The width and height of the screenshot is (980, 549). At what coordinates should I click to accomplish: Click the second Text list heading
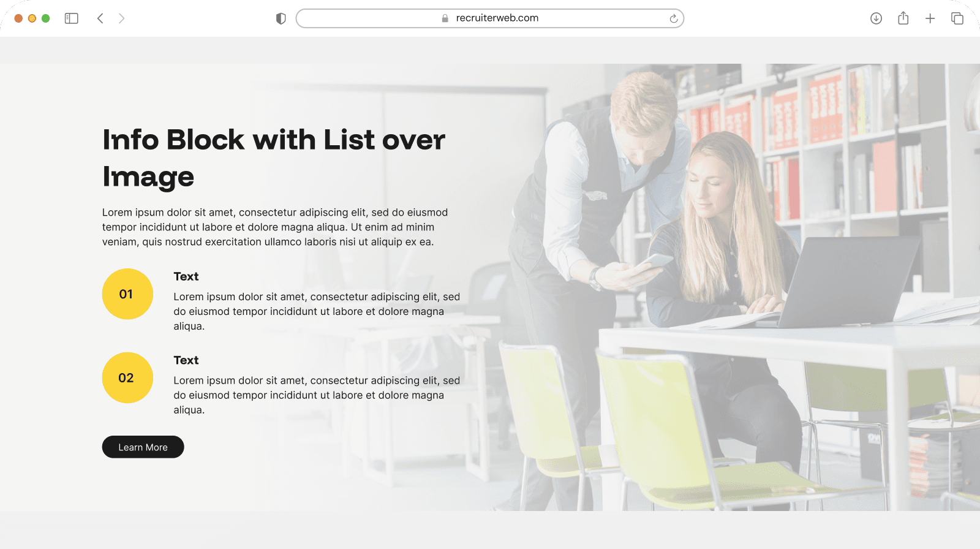point(186,360)
